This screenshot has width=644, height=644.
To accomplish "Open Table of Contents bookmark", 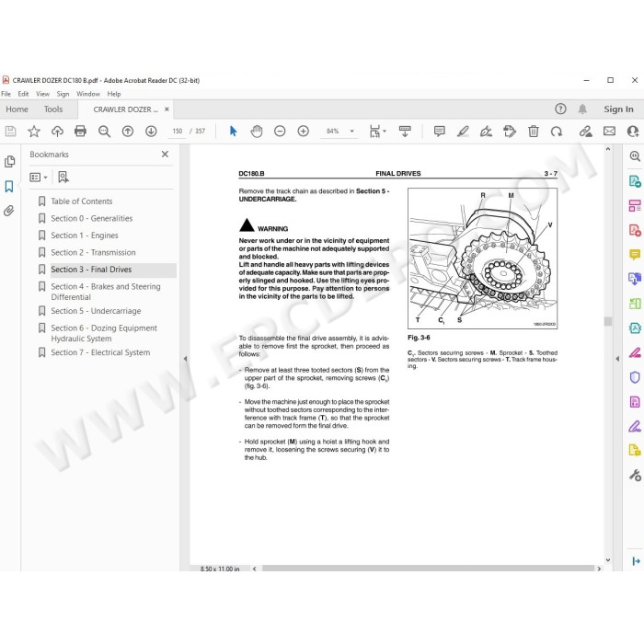I will (x=81, y=201).
